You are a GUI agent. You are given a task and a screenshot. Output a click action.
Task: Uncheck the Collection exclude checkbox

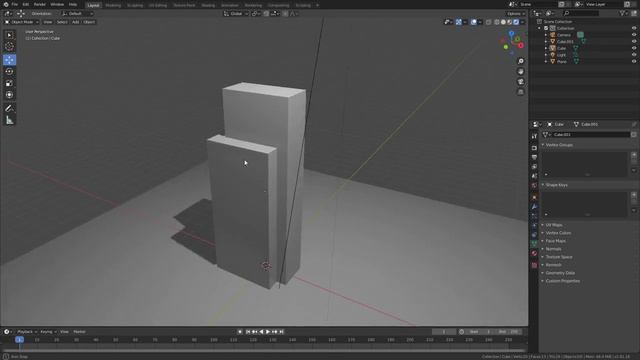pyautogui.click(x=546, y=29)
